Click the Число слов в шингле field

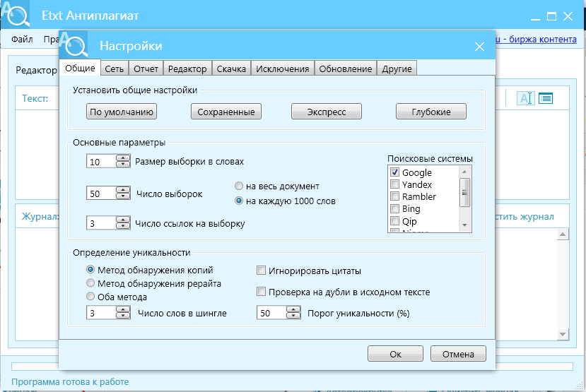(101, 312)
